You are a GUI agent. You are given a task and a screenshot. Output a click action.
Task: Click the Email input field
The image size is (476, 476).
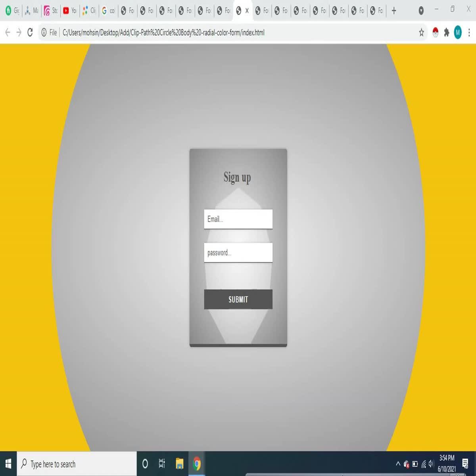(x=238, y=219)
